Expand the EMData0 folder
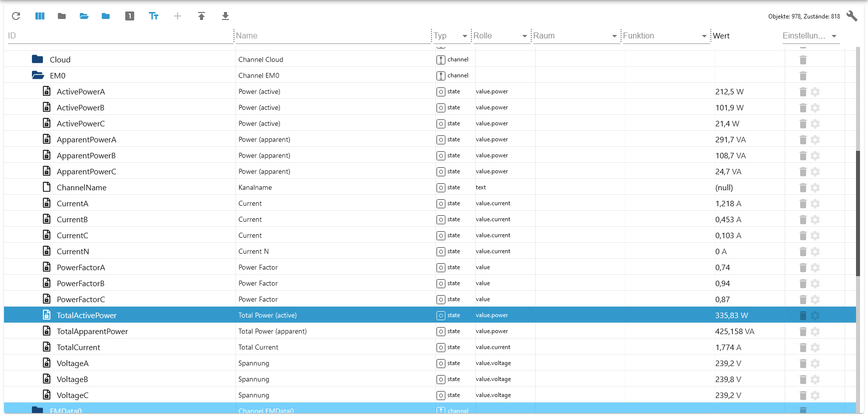 click(37, 410)
